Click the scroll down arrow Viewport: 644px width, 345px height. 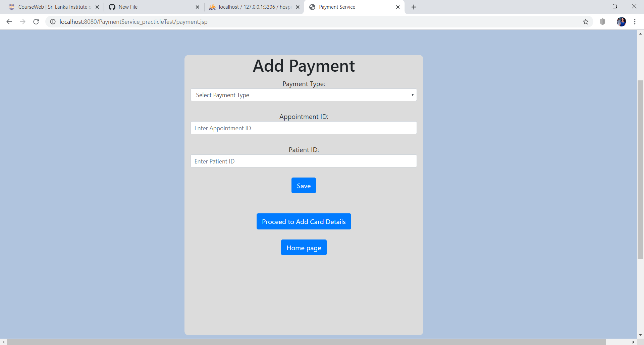click(x=640, y=335)
